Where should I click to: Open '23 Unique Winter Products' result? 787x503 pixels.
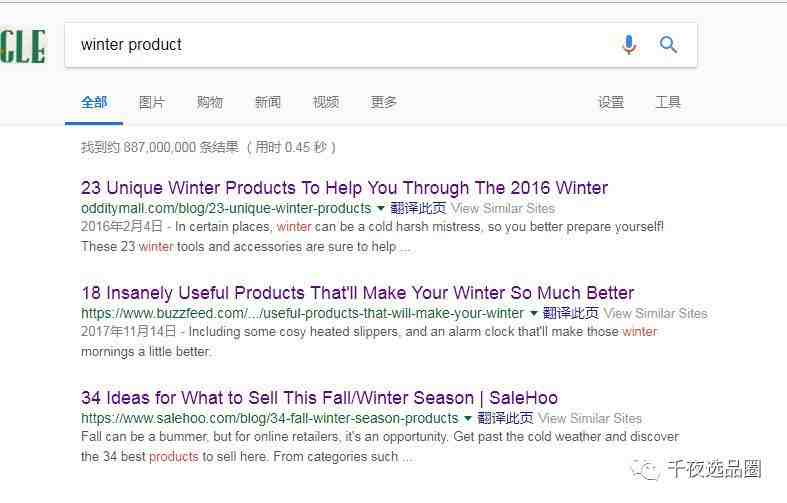344,188
